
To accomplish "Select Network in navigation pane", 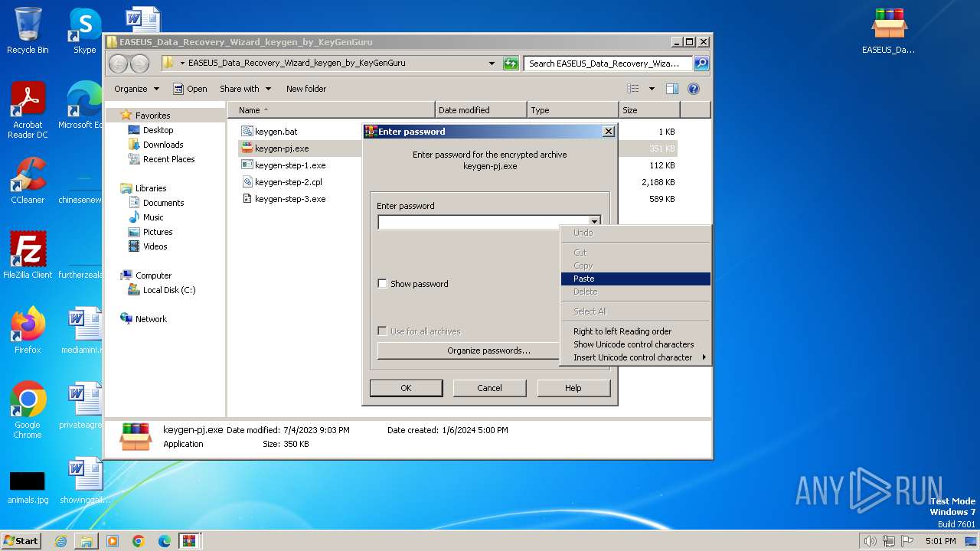I will 151,319.
